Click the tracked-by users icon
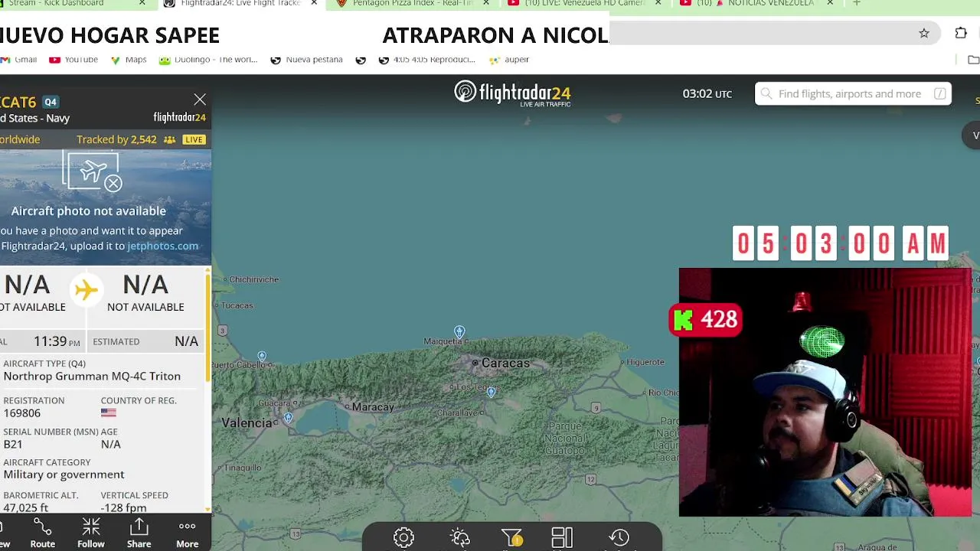980x551 pixels. coord(169,140)
